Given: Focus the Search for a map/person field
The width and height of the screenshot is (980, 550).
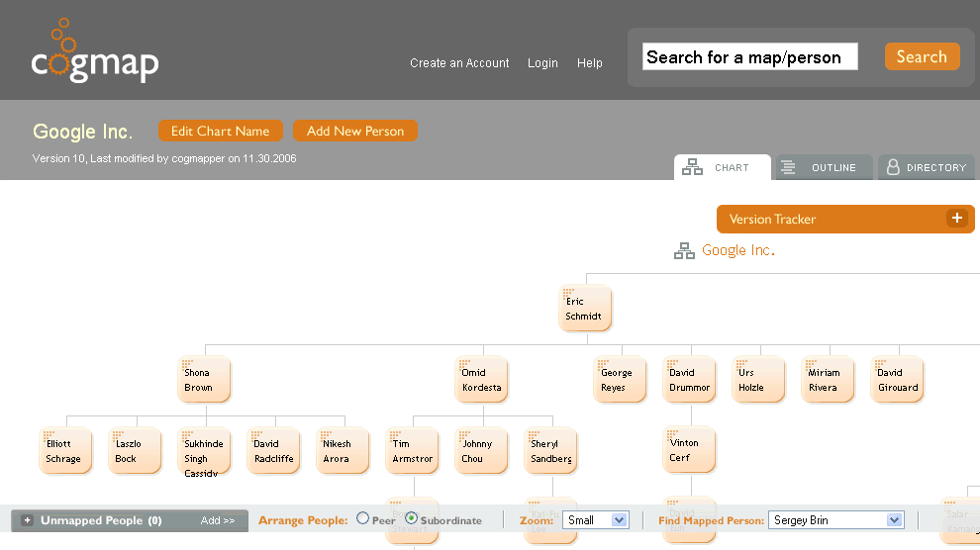Looking at the screenshot, I should [x=750, y=56].
